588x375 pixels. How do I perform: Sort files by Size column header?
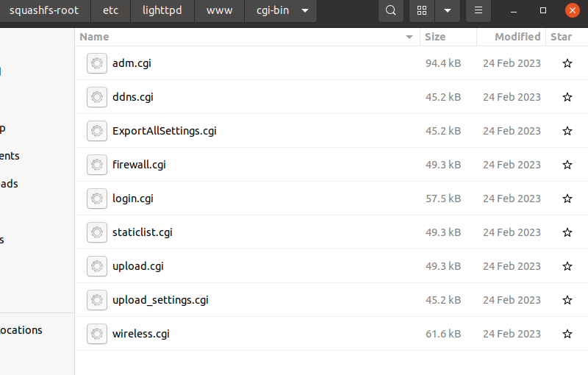[435, 37]
